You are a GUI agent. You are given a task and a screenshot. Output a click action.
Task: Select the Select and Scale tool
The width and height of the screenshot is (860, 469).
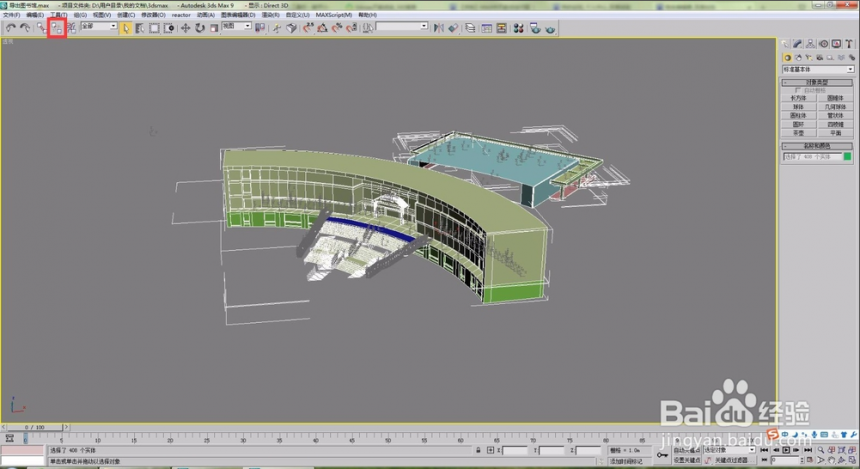pyautogui.click(x=214, y=28)
